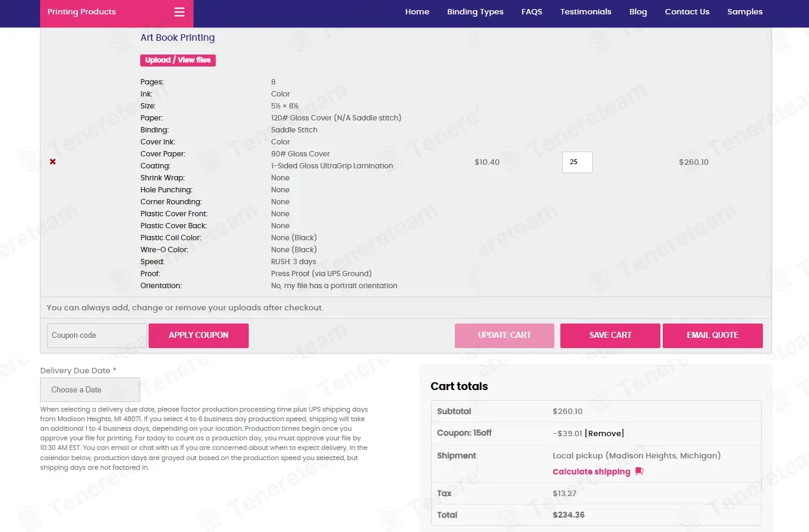Click the Update Cart button
This screenshot has width=809, height=532.
pos(505,335)
